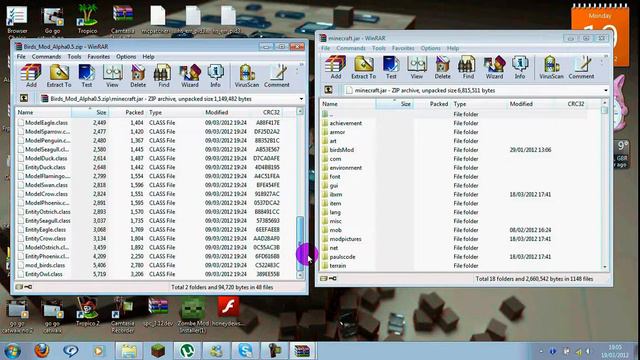The width and height of the screenshot is (640, 360).
Task: Click the Delete icon in Birds_Mod window
Action: [138, 76]
